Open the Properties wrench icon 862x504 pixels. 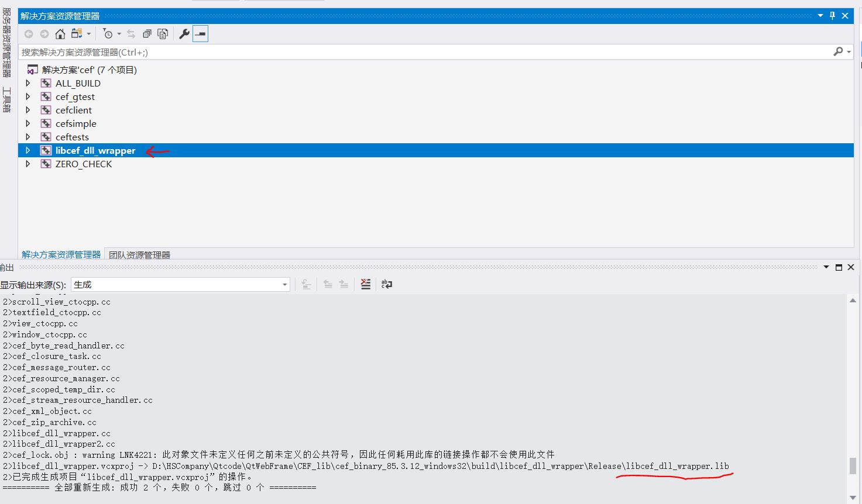click(x=184, y=34)
